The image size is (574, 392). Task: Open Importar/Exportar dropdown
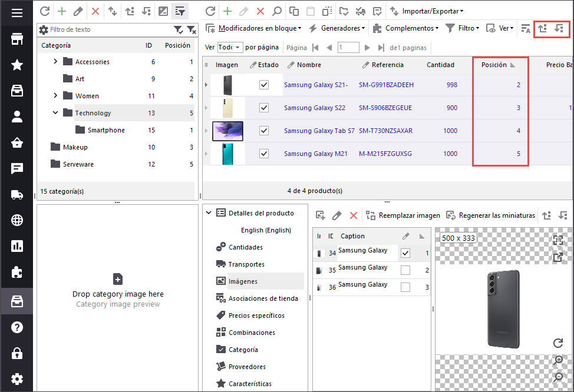(x=427, y=11)
